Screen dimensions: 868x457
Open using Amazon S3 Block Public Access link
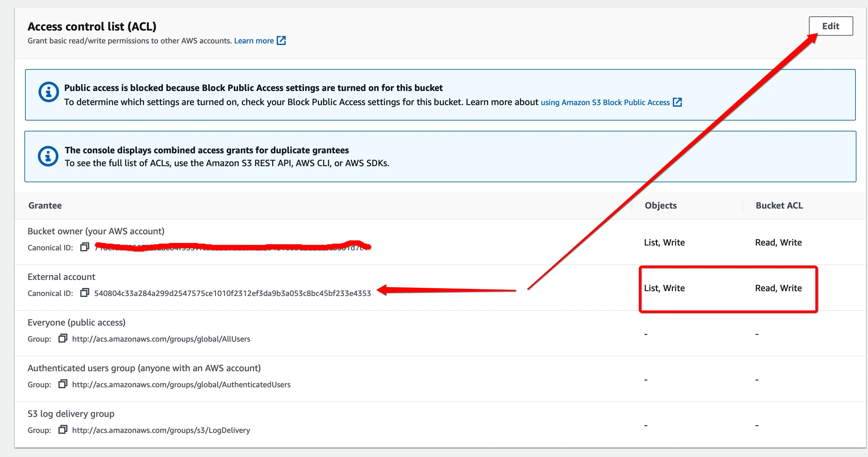pyautogui.click(x=605, y=102)
